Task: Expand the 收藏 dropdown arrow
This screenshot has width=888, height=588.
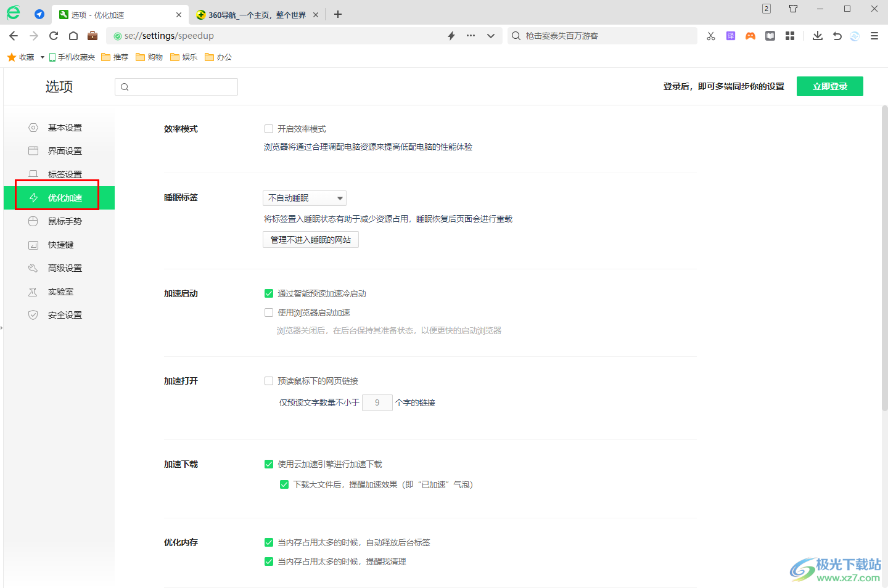Action: pos(43,57)
